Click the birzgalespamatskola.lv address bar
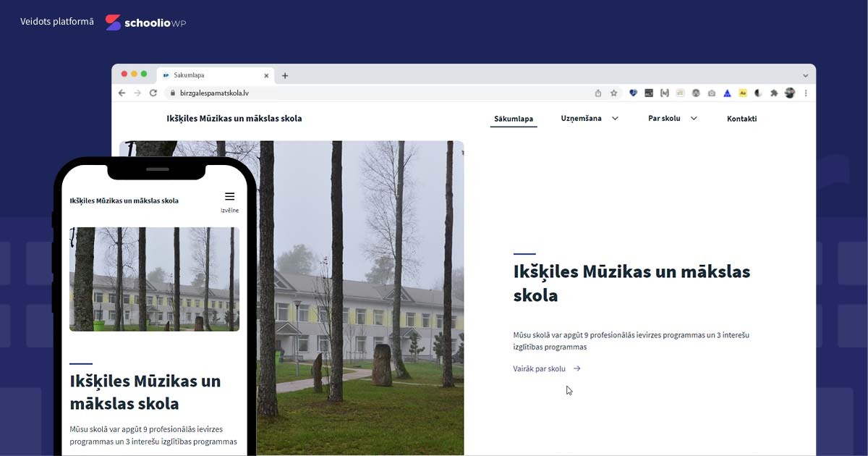The width and height of the screenshot is (868, 456). tap(362, 93)
